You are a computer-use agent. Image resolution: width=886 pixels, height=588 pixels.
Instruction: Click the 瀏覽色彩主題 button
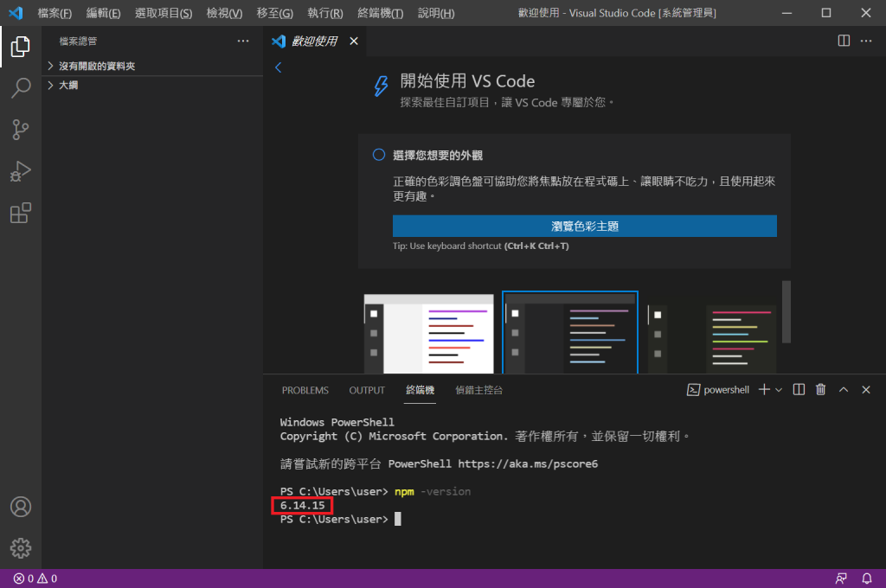coord(584,226)
